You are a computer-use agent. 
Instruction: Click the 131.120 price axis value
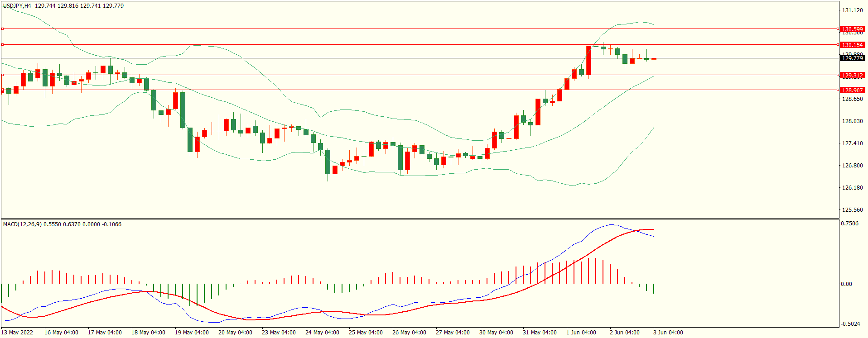[852, 10]
